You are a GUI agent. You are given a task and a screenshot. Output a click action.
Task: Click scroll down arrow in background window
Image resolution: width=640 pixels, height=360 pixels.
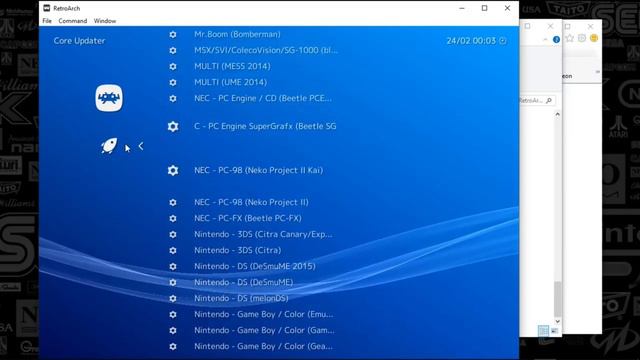point(558,322)
